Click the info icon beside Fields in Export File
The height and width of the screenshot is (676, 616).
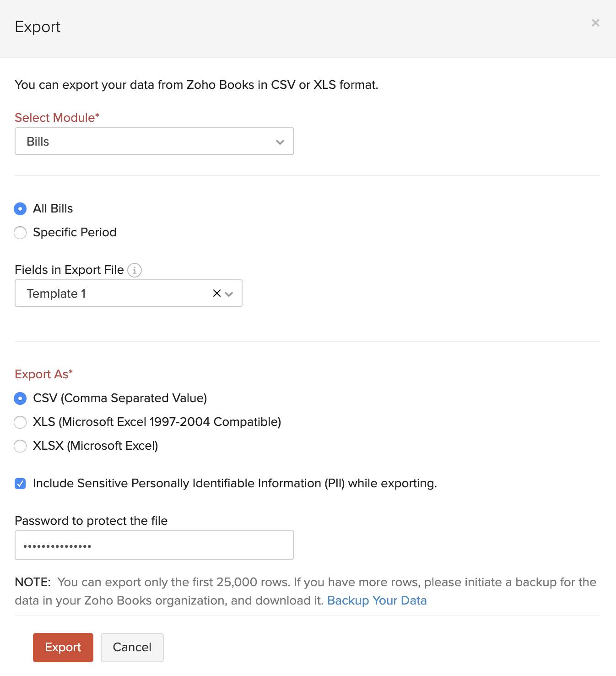134,270
